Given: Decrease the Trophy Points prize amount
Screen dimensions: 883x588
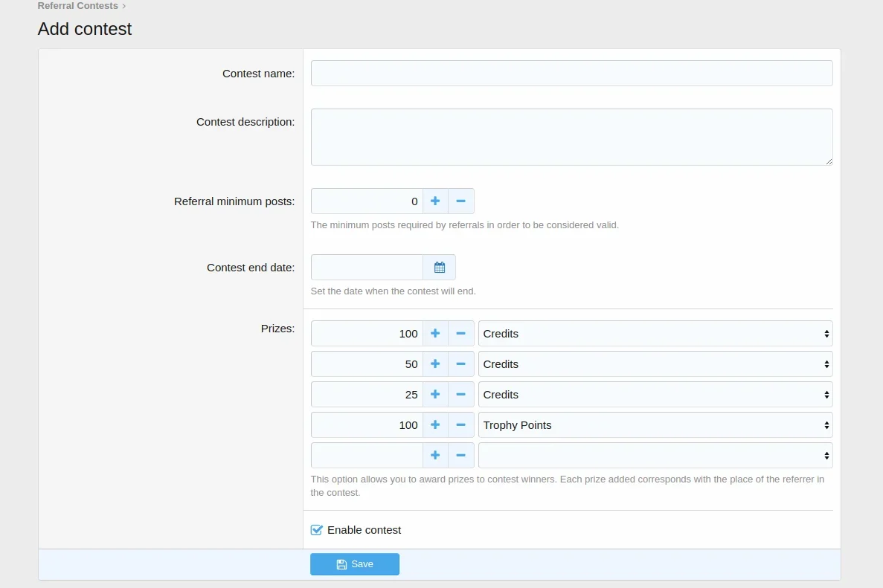Looking at the screenshot, I should (460, 425).
